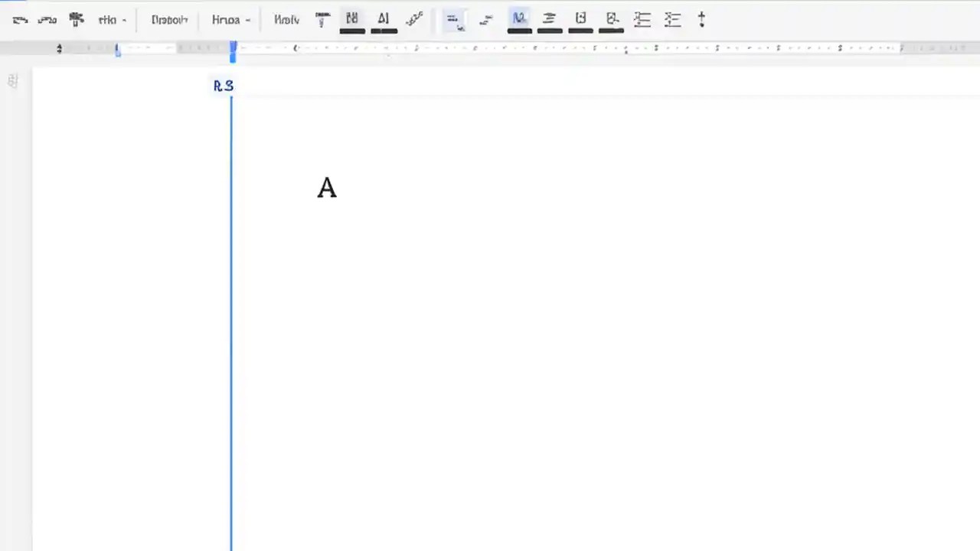Open the paragraph styles menu
This screenshot has width=980, height=551.
(169, 19)
